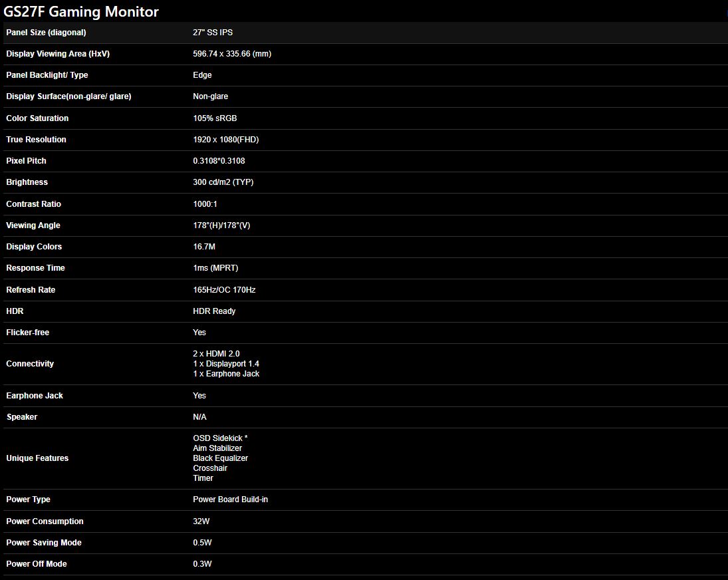Image resolution: width=728 pixels, height=580 pixels.
Task: Click the Power Board Build-in value
Action: pyautogui.click(x=230, y=500)
